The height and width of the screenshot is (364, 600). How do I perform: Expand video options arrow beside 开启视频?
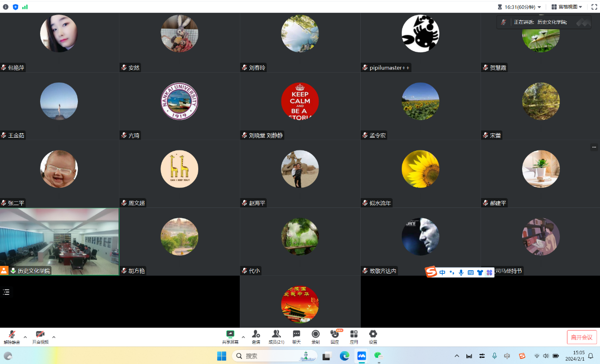[x=54, y=337]
